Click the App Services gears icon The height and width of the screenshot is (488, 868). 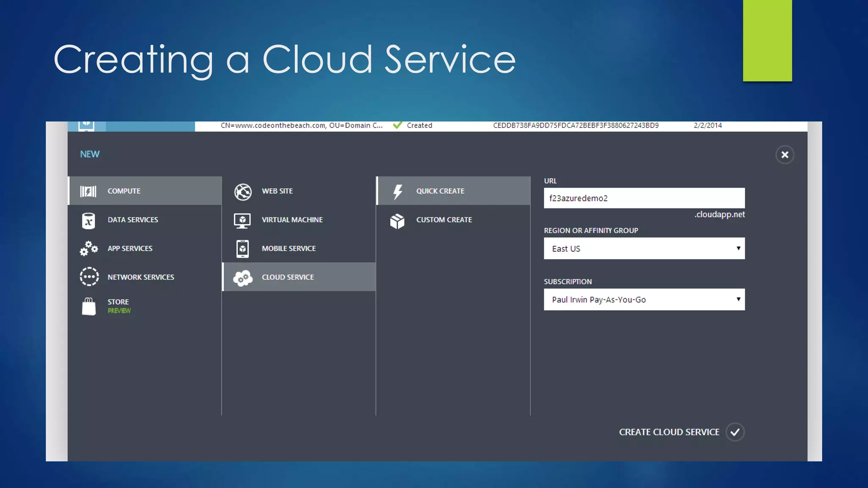click(x=89, y=249)
